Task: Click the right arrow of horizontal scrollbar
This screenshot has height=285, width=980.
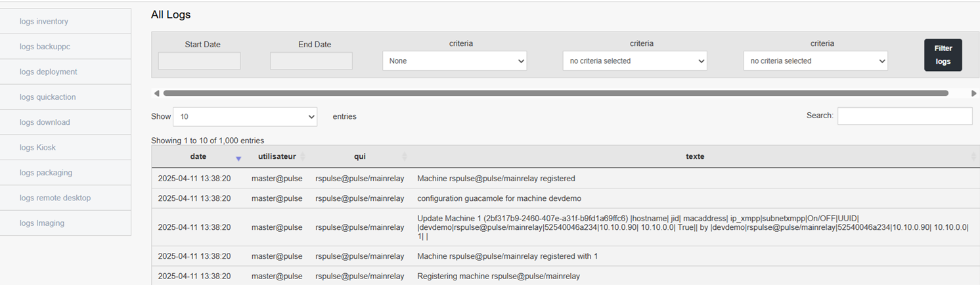Action: pyautogui.click(x=973, y=93)
